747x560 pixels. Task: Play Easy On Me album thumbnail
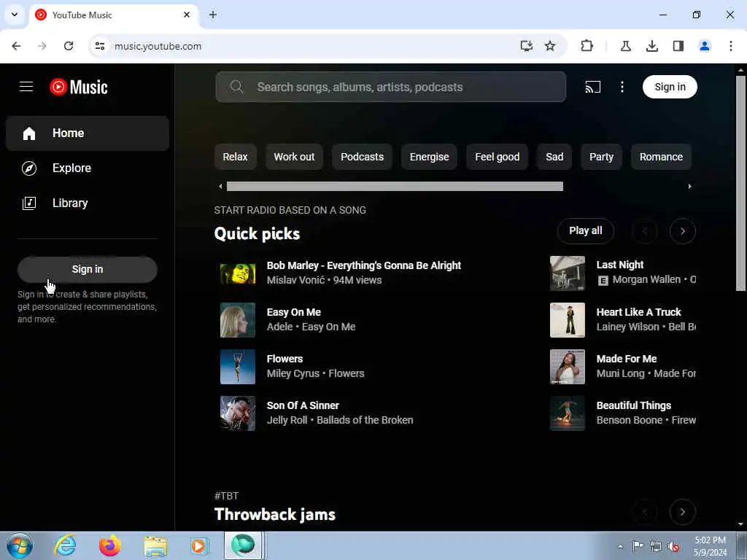[x=238, y=320]
